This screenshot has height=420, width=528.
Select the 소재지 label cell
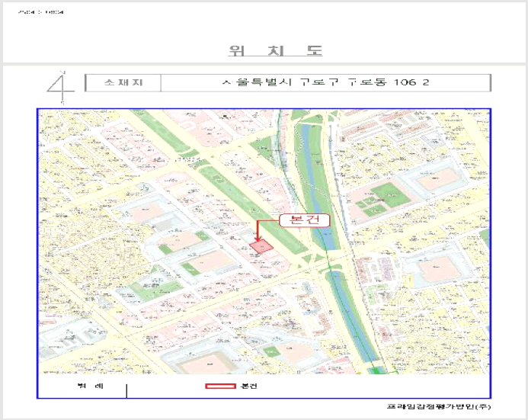[123, 83]
